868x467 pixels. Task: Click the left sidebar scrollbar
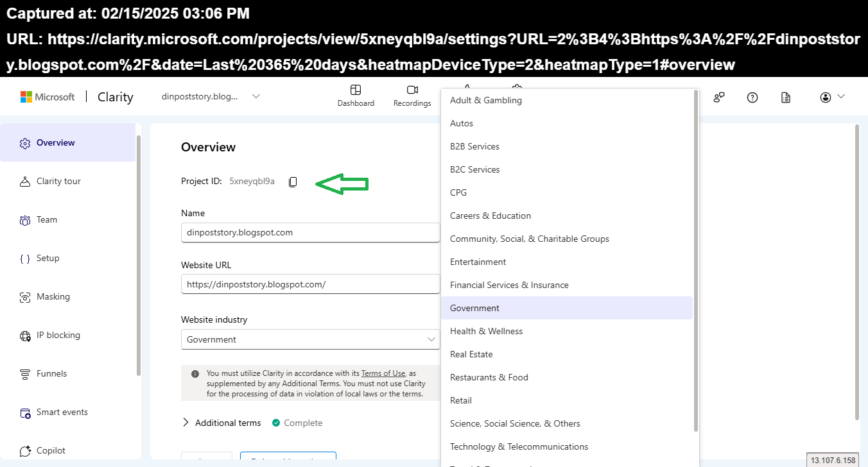pos(139,255)
